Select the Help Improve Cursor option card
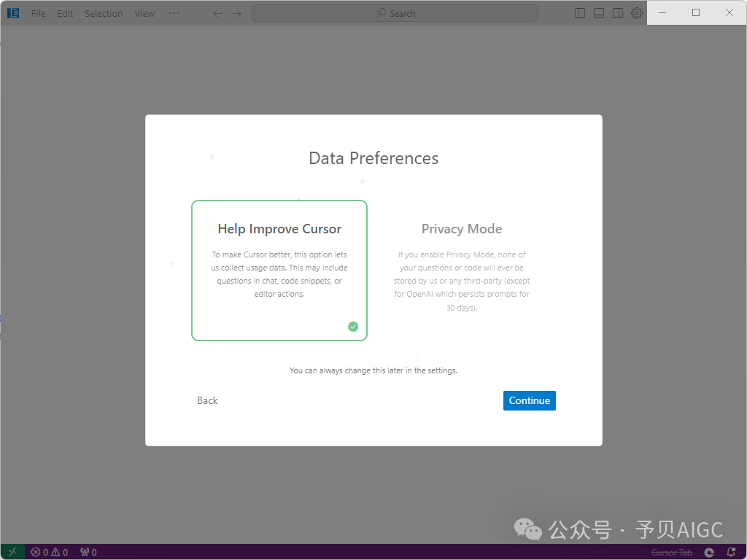 279,271
